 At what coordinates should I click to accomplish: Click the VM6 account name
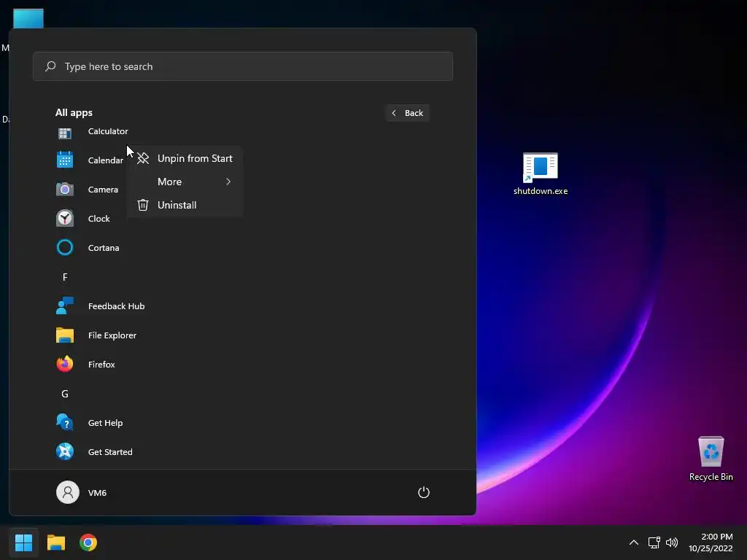[x=97, y=492]
